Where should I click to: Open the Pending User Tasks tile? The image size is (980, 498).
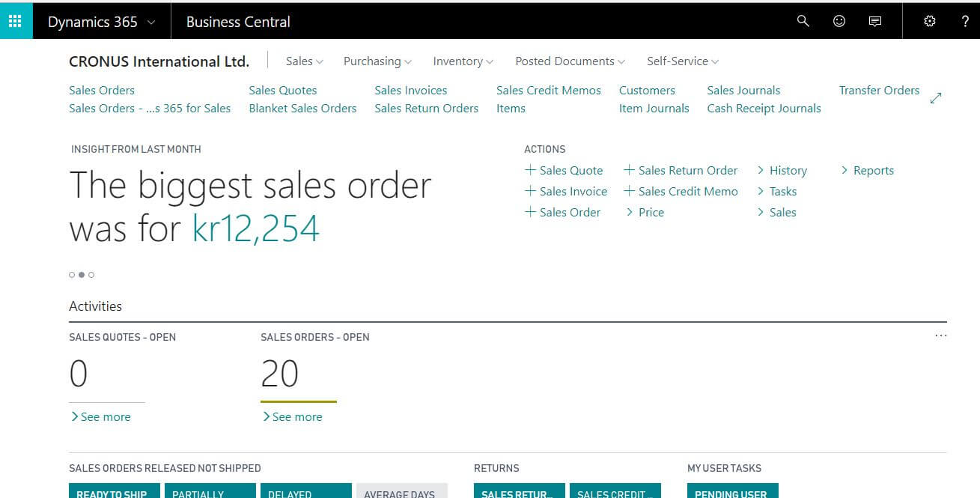pos(733,491)
